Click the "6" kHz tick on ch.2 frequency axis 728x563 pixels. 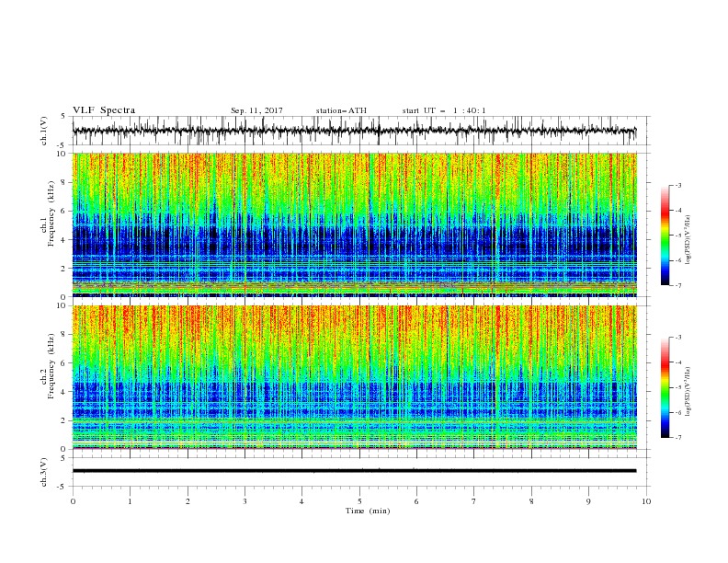click(x=64, y=363)
